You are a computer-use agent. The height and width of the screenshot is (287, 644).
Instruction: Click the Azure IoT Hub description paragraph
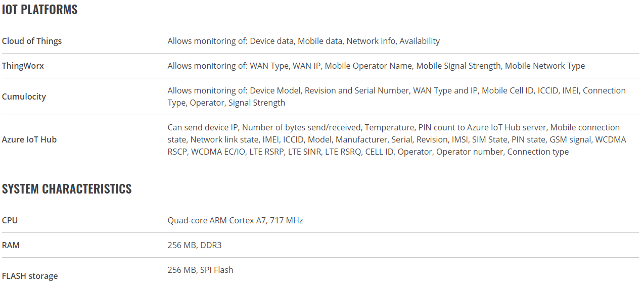[397, 139]
